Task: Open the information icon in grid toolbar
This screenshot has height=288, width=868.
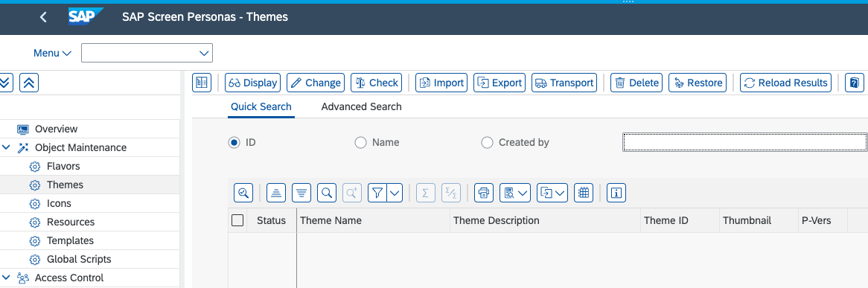Action: point(616,193)
